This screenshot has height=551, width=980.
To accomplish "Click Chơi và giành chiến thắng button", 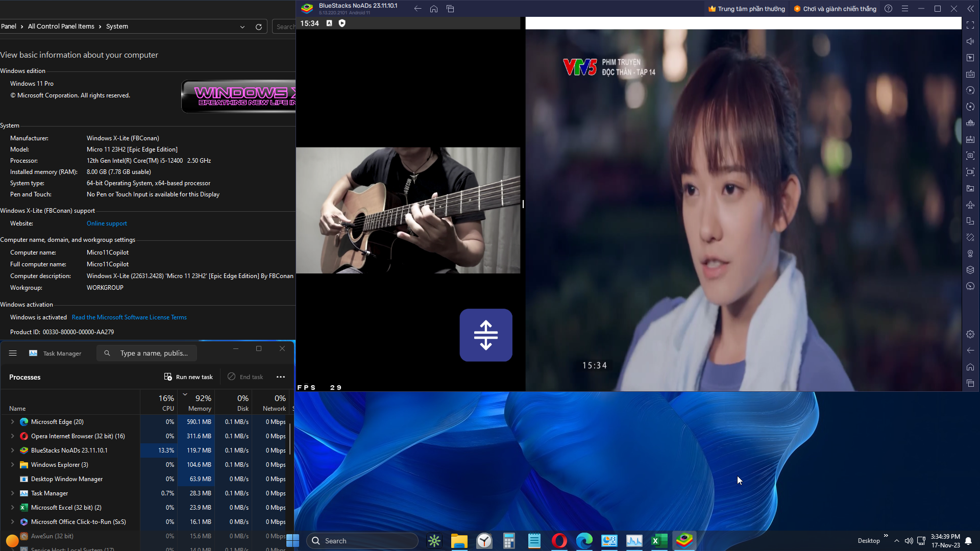I will (835, 9).
